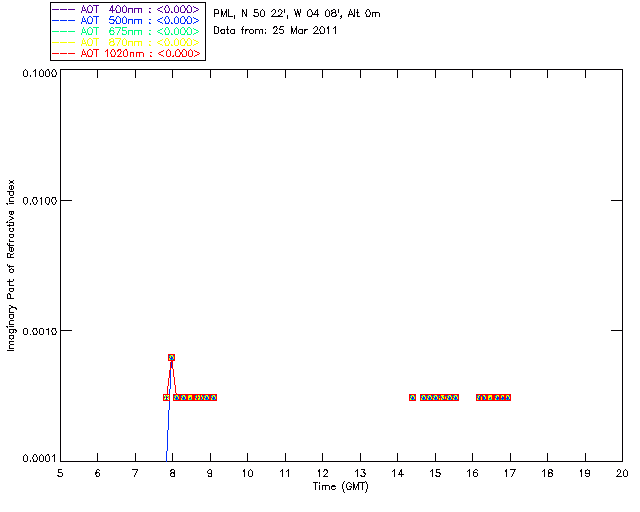This screenshot has width=640, height=512.
Task: Select the AOT 500nm legend entry
Action: click(126, 20)
